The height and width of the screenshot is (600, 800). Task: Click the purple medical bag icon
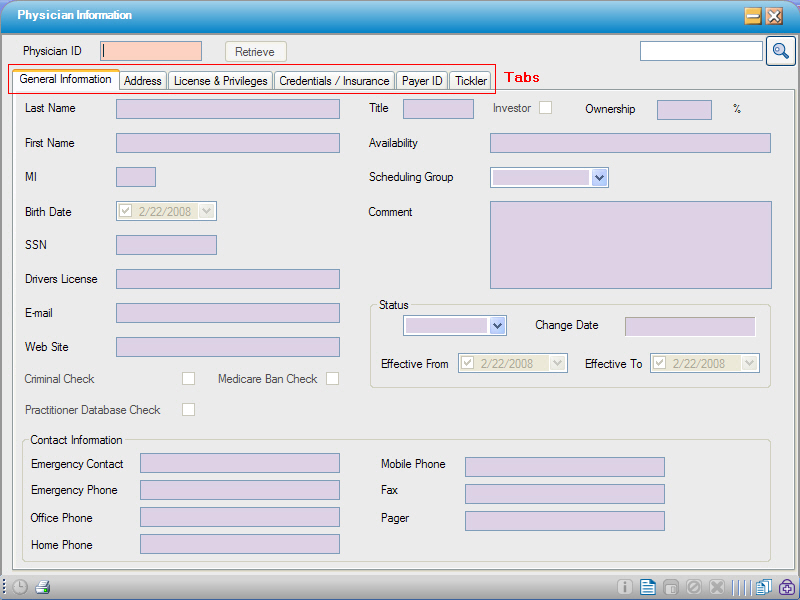[787, 587]
